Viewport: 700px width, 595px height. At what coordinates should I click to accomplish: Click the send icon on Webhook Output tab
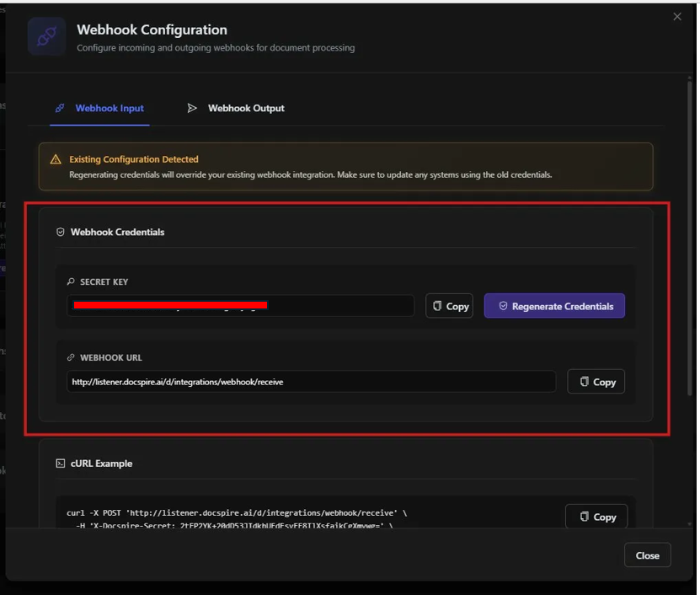coord(192,108)
